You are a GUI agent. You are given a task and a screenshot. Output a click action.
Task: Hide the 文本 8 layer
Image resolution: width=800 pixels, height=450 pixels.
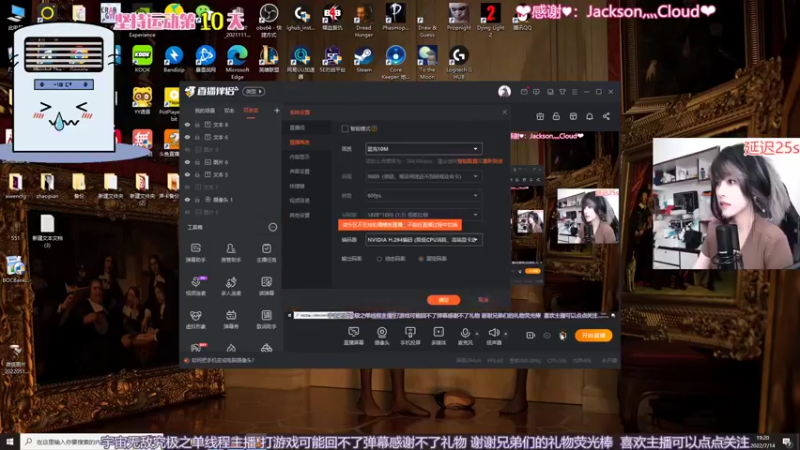pos(187,124)
